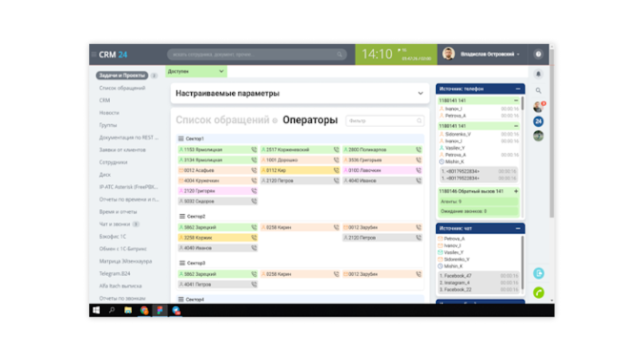Open the help question mark icon
Screen dimensions: 644x362
pos(538,54)
